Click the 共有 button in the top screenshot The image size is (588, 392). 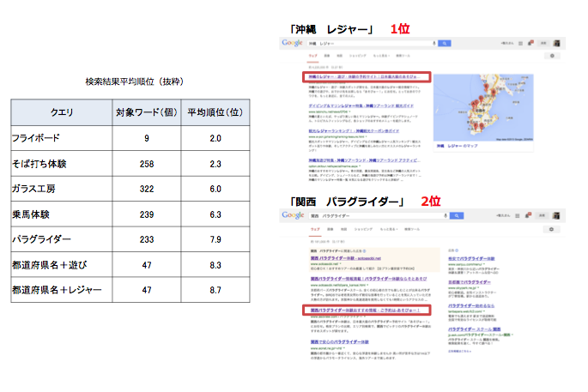pos(543,42)
